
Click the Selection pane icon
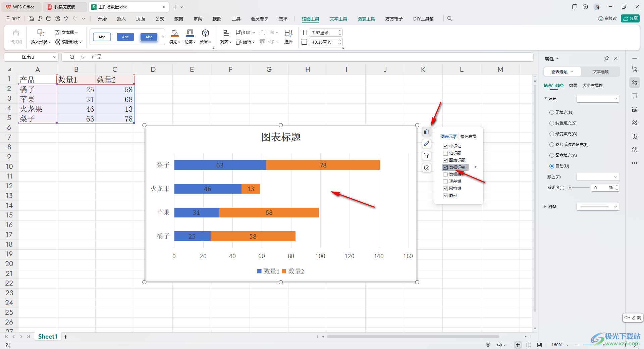coord(288,33)
